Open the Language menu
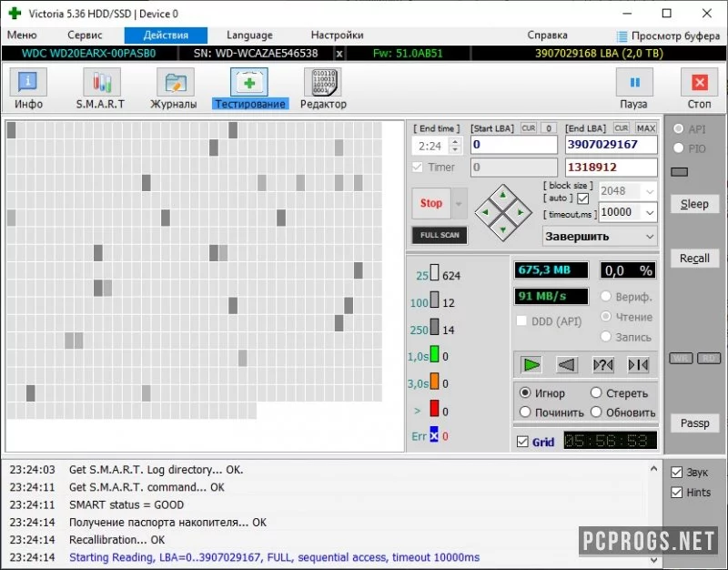728x570 pixels. pyautogui.click(x=249, y=36)
